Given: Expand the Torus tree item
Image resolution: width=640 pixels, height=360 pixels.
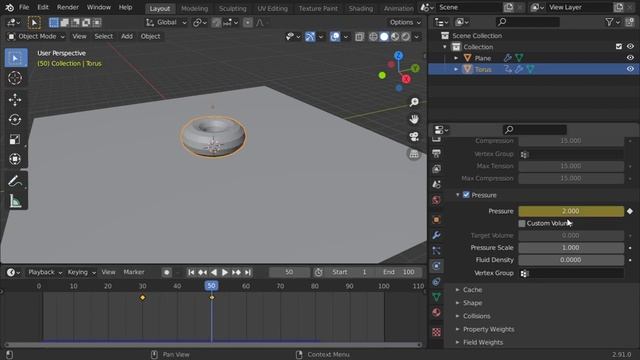Looking at the screenshot, I should point(456,69).
